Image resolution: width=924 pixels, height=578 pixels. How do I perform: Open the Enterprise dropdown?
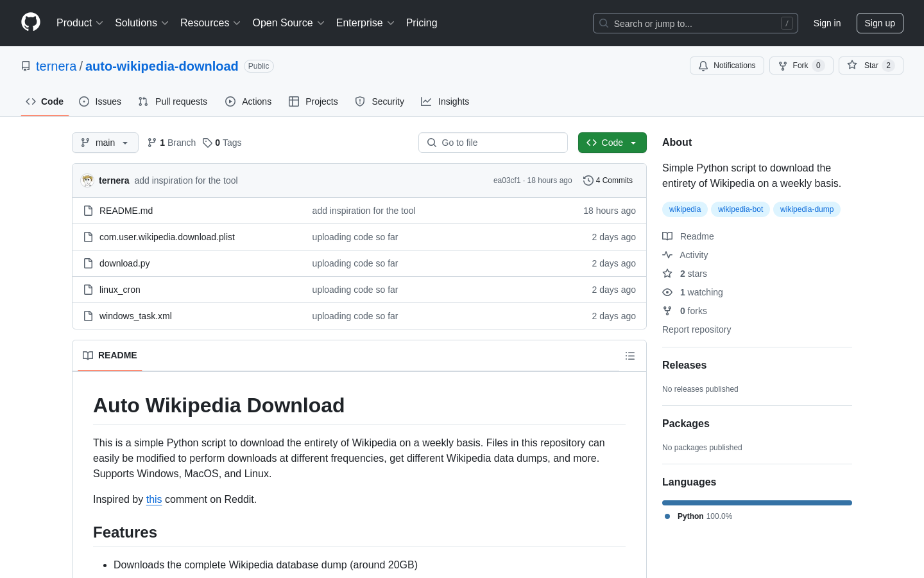(x=365, y=23)
